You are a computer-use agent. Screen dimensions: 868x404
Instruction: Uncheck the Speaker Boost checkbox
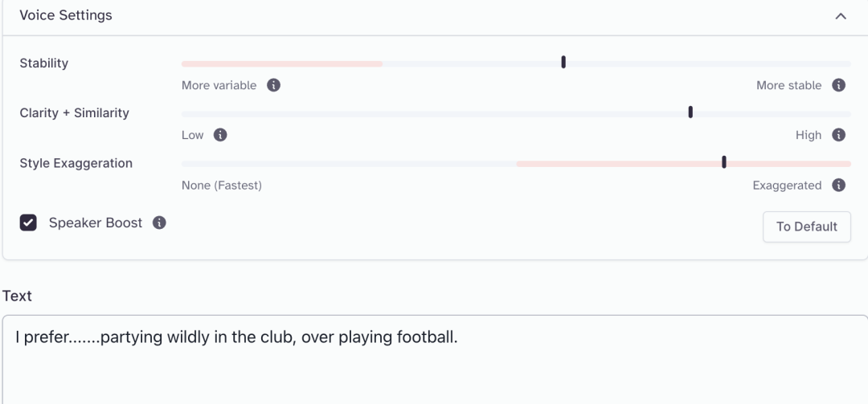28,223
